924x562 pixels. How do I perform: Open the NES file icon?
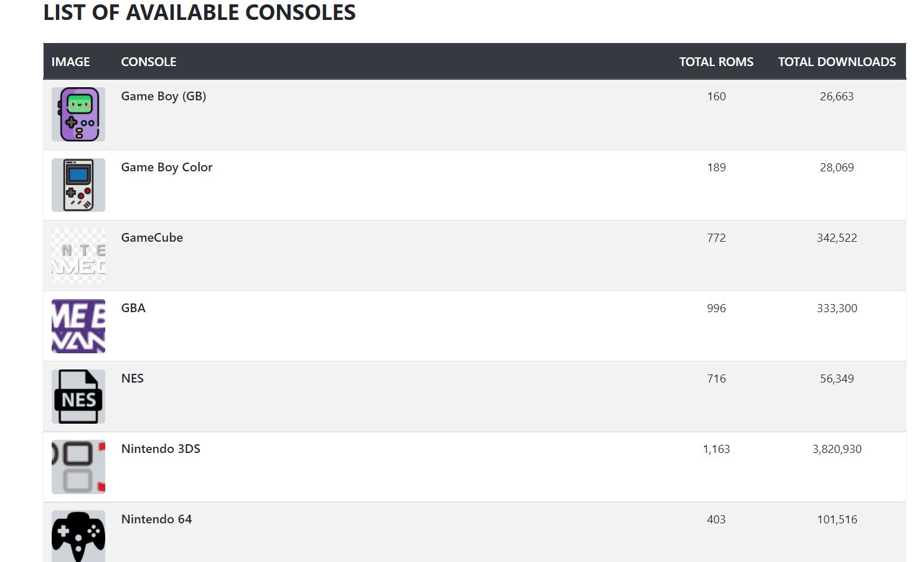pyautogui.click(x=78, y=396)
